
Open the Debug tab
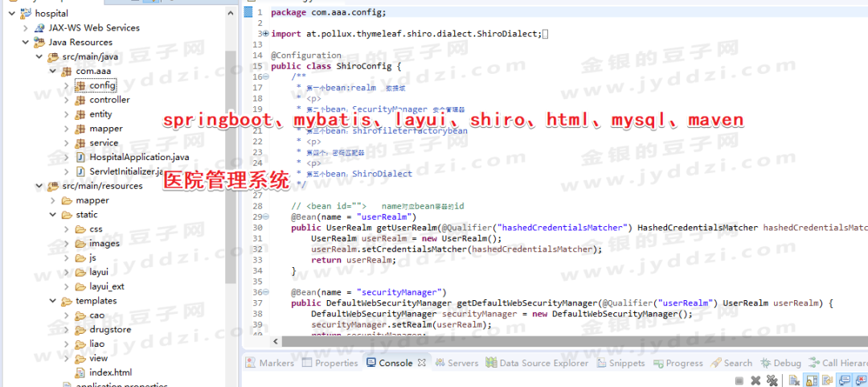click(x=780, y=363)
